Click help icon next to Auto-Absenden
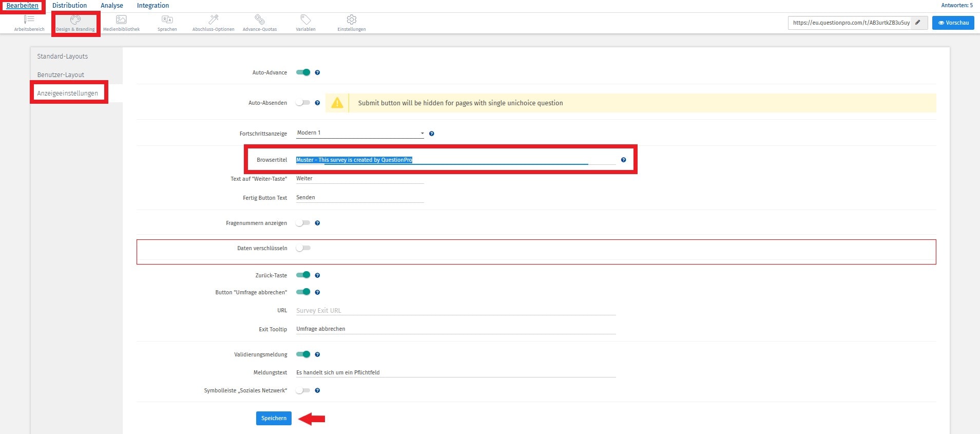This screenshot has height=434, width=980. click(x=317, y=103)
